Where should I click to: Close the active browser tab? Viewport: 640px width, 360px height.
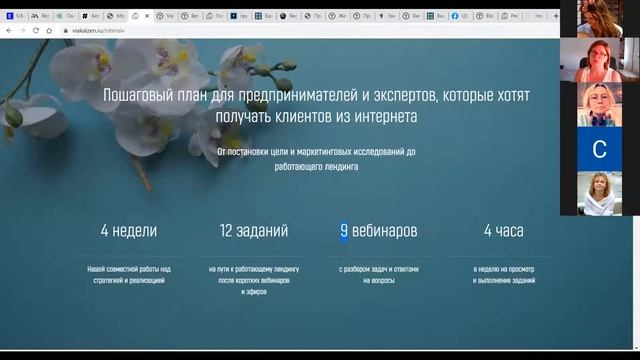coord(147,16)
